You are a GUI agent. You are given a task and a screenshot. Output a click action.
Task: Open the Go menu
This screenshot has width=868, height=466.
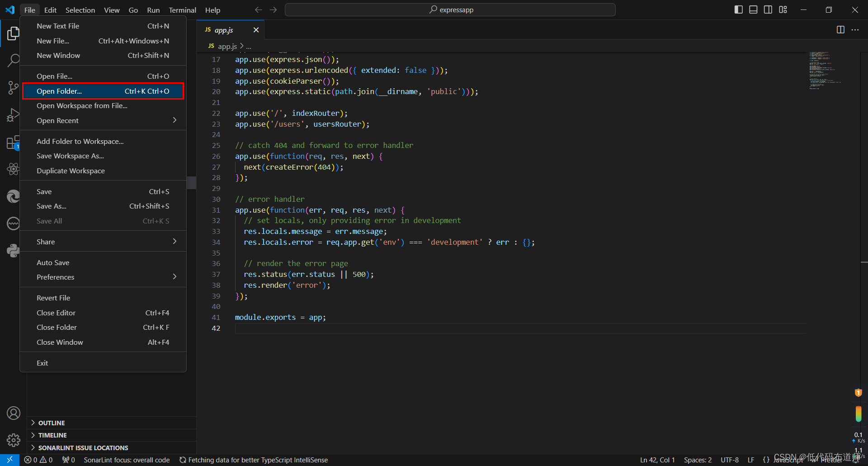[133, 10]
